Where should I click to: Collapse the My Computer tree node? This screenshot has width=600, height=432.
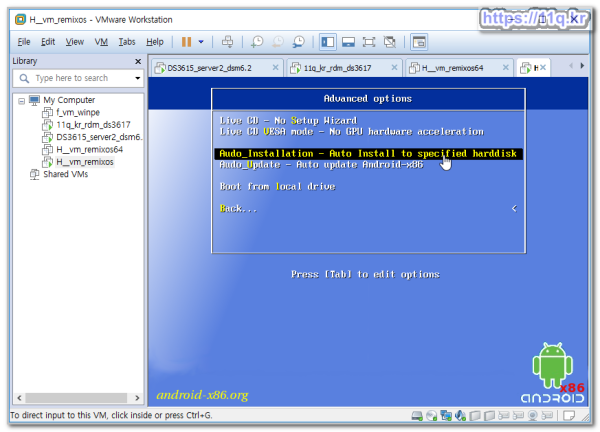(21, 101)
